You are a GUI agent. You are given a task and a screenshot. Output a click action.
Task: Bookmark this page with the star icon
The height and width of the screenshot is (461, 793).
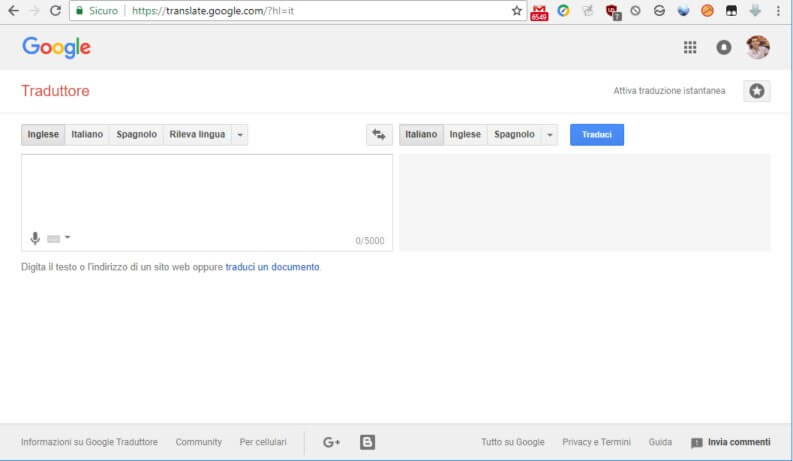tap(516, 11)
